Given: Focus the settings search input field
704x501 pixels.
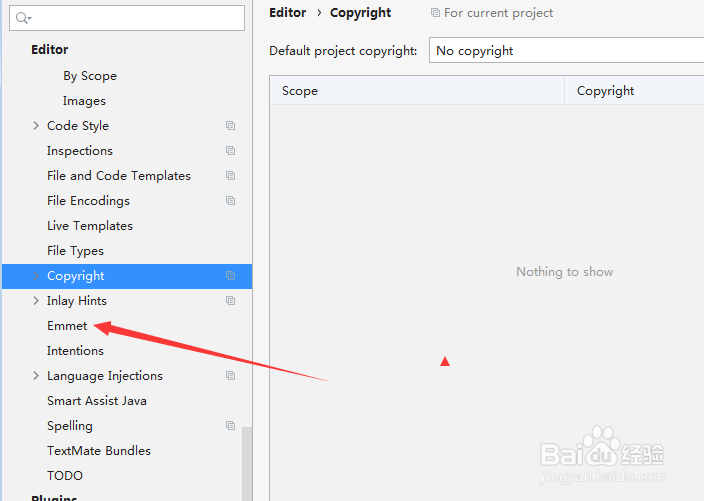Looking at the screenshot, I should [135, 18].
